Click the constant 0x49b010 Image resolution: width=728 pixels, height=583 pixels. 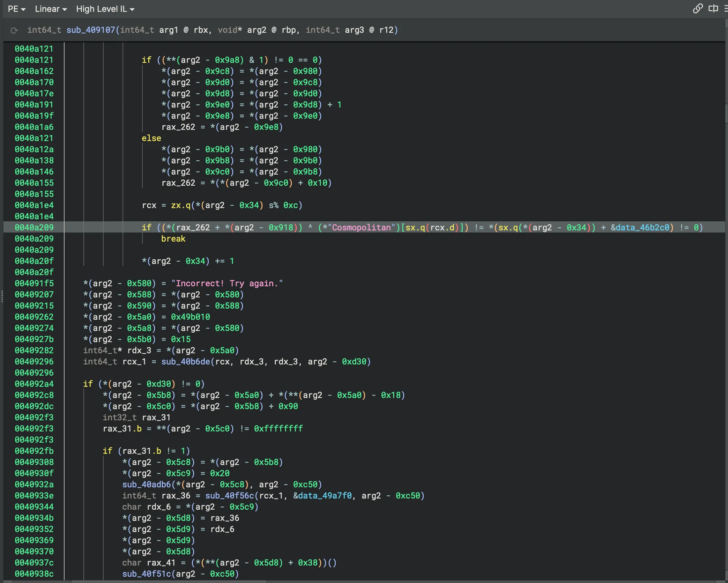click(191, 317)
